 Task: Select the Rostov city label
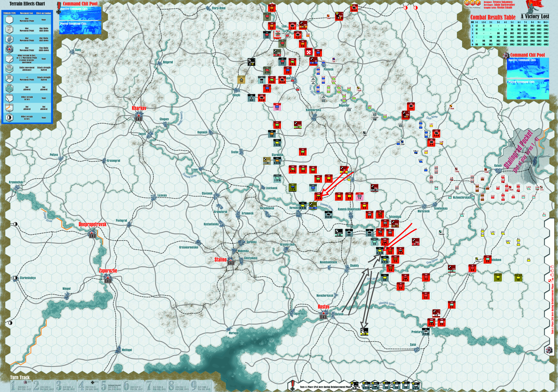(x=323, y=307)
